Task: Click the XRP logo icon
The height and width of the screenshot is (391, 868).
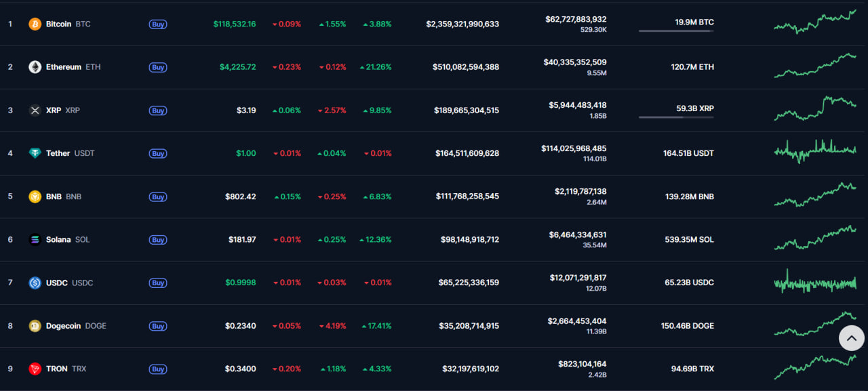Action: click(35, 110)
